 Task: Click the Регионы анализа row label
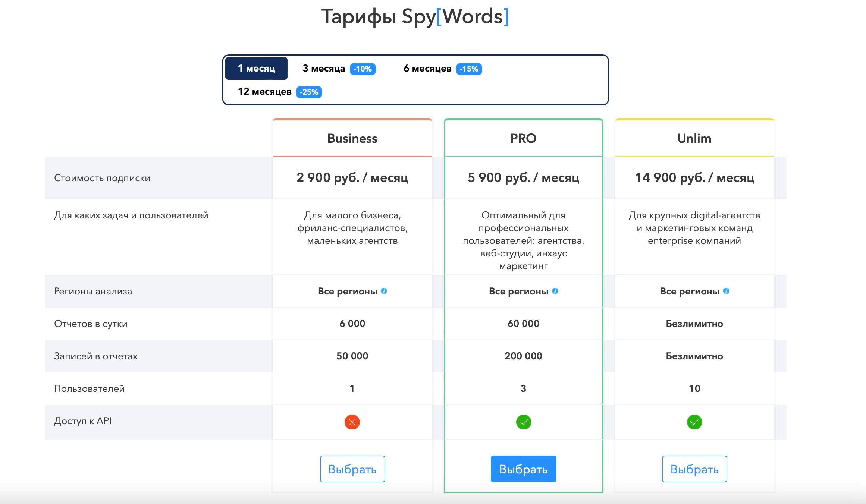pos(93,291)
